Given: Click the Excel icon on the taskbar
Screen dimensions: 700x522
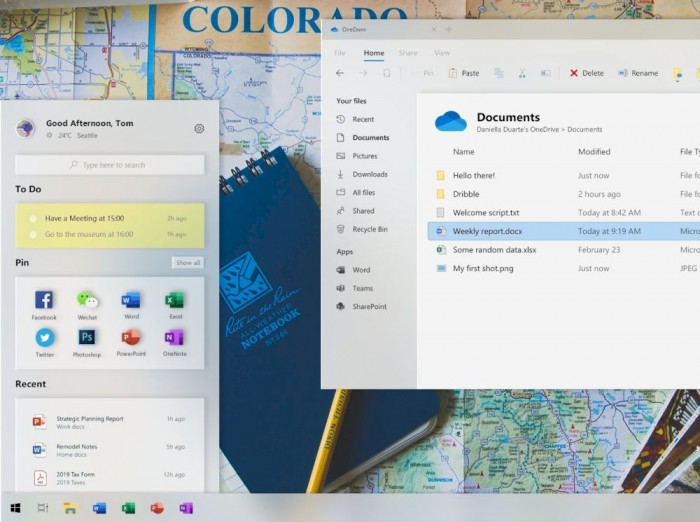Looking at the screenshot, I should point(128,508).
